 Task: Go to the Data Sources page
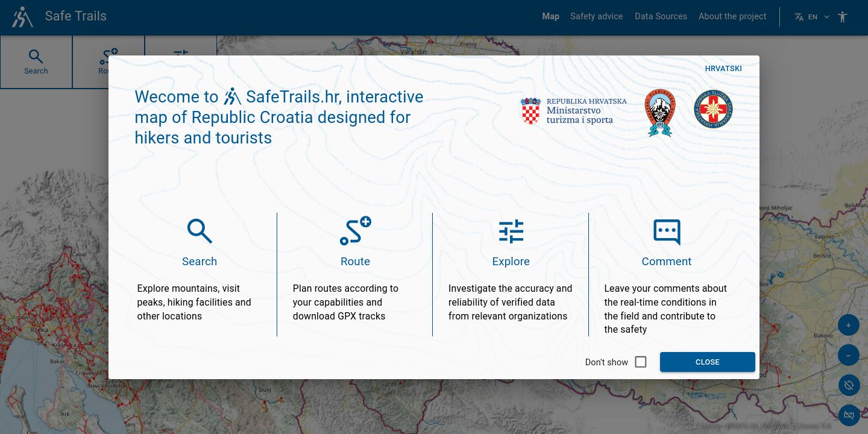pyautogui.click(x=661, y=16)
